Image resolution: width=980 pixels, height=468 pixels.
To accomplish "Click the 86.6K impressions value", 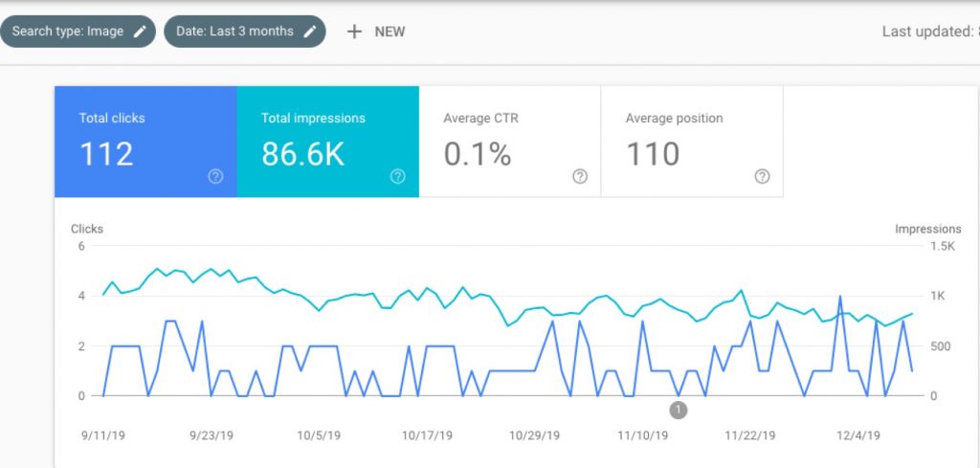I will [x=303, y=154].
